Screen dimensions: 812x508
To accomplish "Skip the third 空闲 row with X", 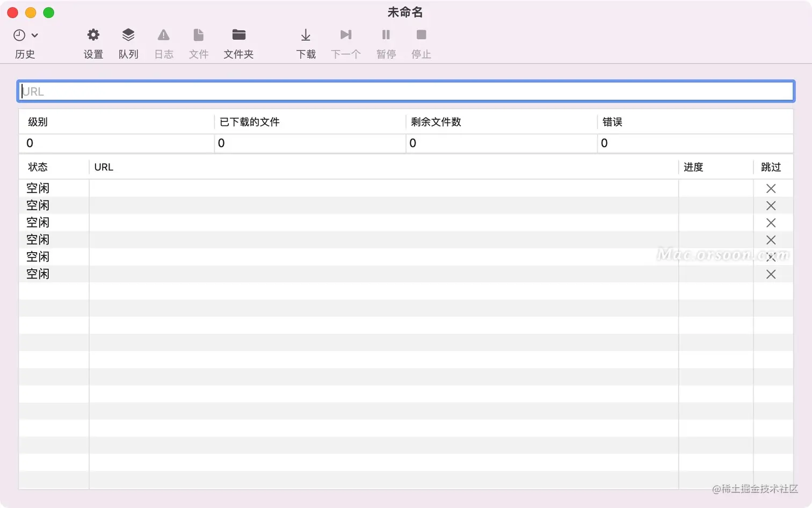I will coord(771,223).
